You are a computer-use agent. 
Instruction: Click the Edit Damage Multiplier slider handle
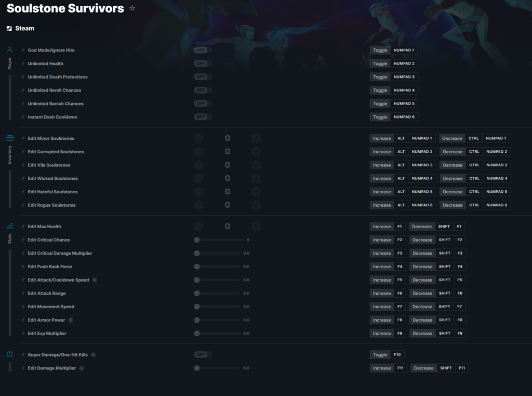click(x=197, y=368)
